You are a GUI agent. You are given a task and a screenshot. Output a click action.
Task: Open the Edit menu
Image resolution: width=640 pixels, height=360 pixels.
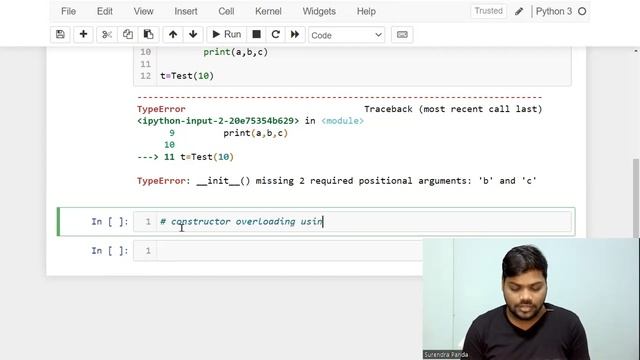[104, 11]
